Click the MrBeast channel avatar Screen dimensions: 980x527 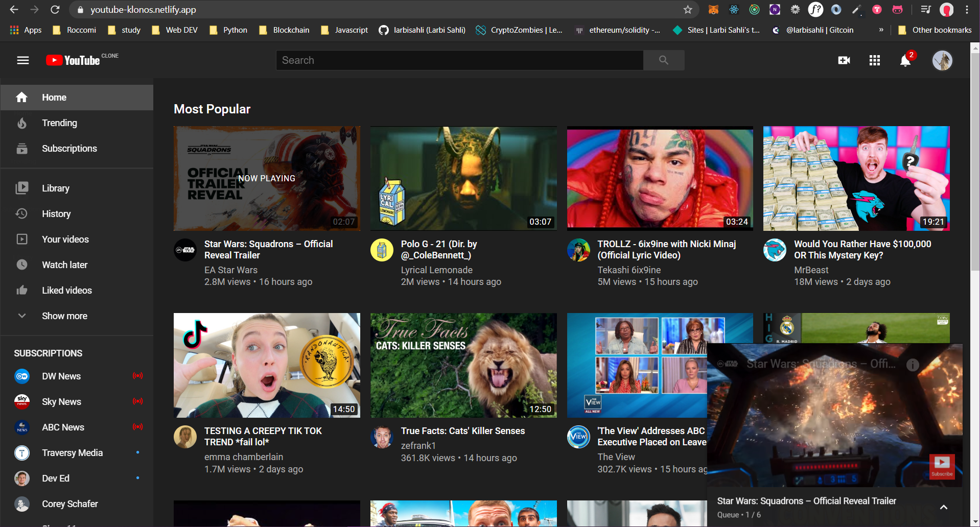pos(775,250)
